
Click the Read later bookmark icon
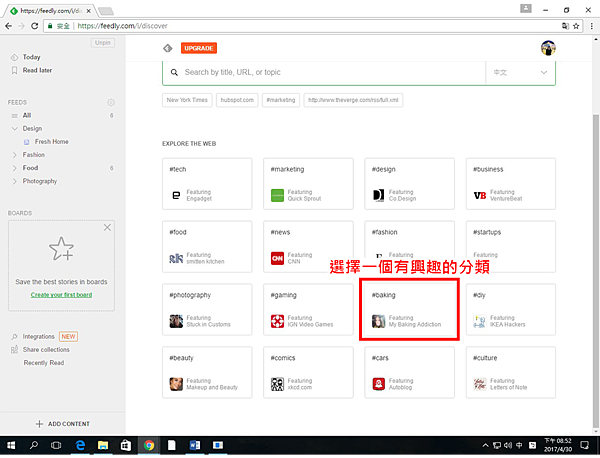(x=14, y=70)
